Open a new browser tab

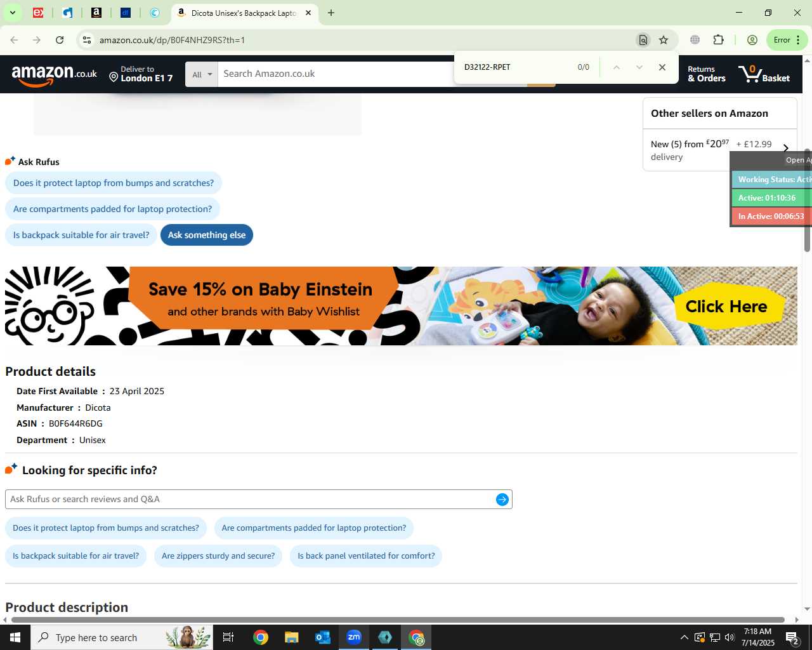(x=331, y=13)
